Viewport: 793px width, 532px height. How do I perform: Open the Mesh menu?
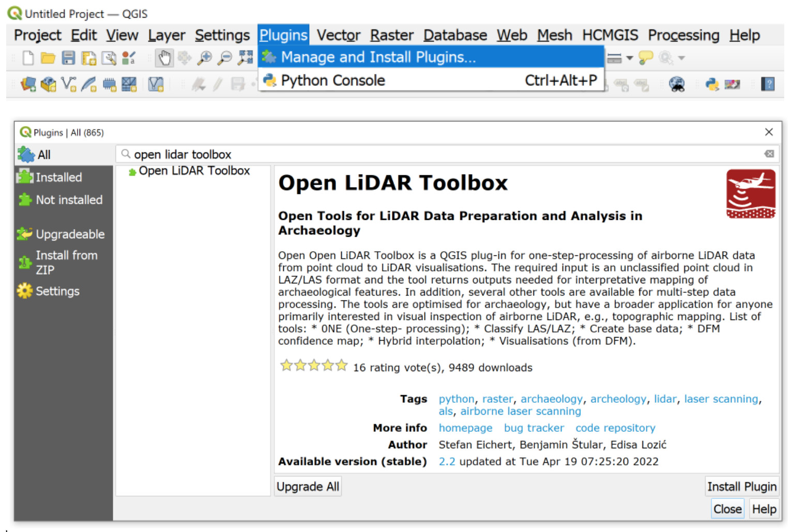coord(555,35)
